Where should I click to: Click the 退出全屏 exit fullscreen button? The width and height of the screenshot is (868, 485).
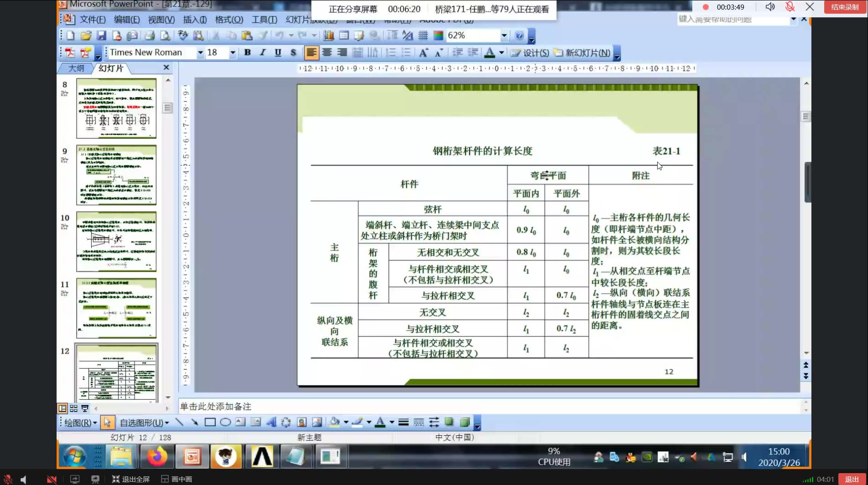pyautogui.click(x=131, y=479)
